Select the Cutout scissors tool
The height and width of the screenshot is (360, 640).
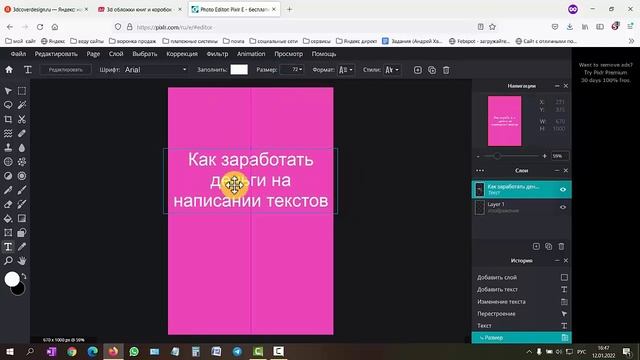pos(22,119)
